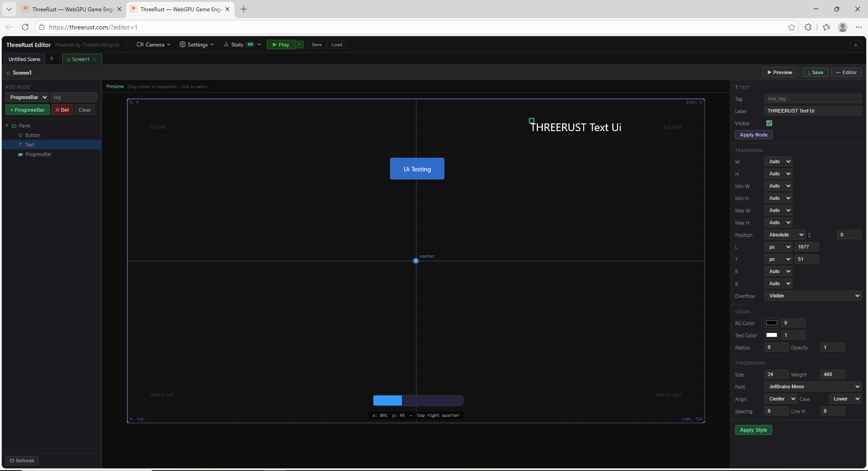Bookmark page with the star icon
Screen dimensions: 868x471
[792, 27]
